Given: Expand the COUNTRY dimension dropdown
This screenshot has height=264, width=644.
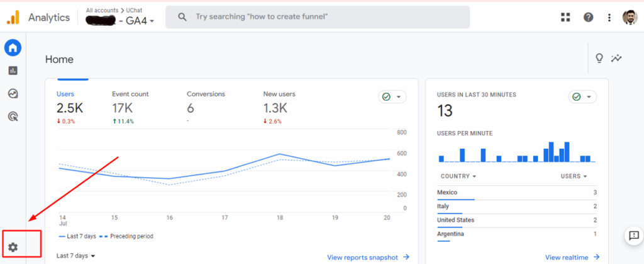Looking at the screenshot, I should coord(458,176).
